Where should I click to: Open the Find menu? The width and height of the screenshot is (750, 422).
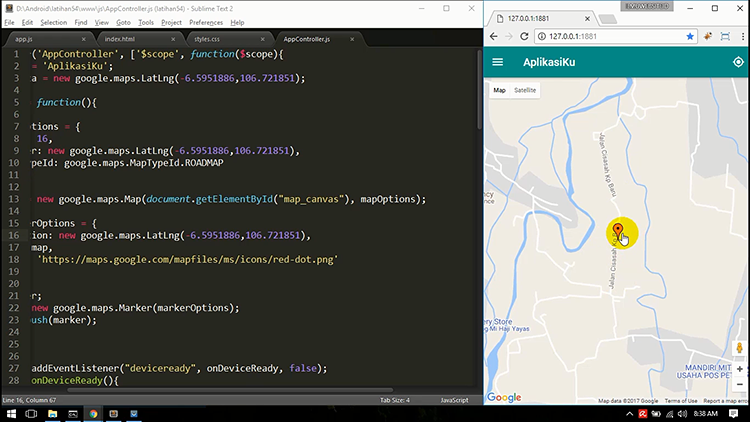pos(81,22)
